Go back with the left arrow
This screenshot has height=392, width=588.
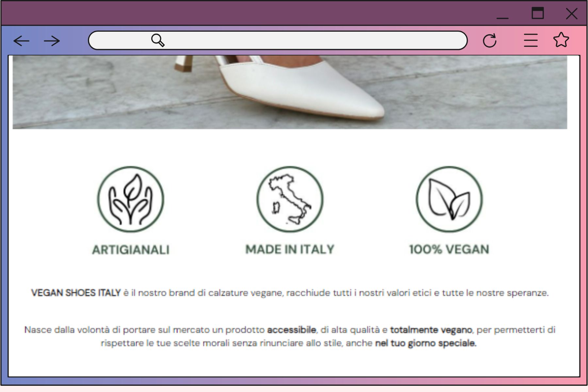pyautogui.click(x=21, y=41)
